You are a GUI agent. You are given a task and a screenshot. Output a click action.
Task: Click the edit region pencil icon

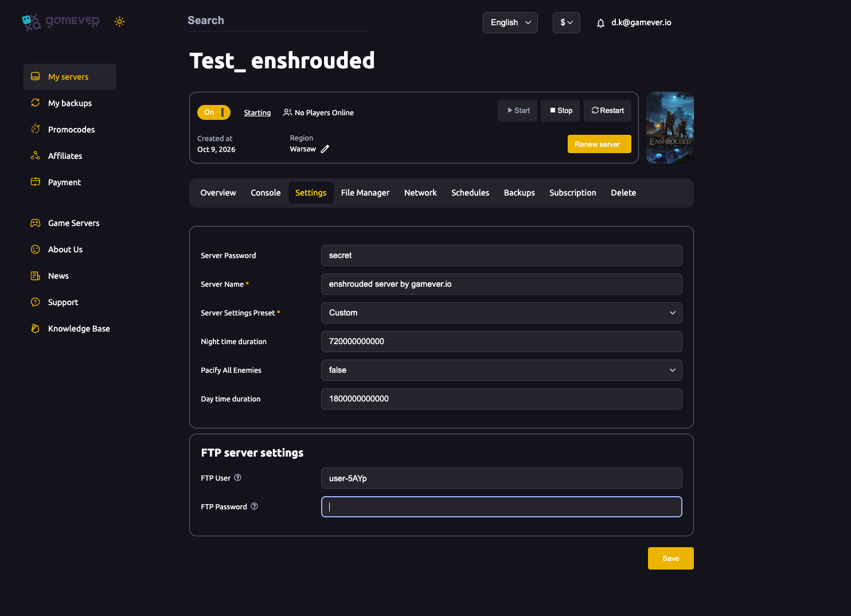tap(325, 149)
